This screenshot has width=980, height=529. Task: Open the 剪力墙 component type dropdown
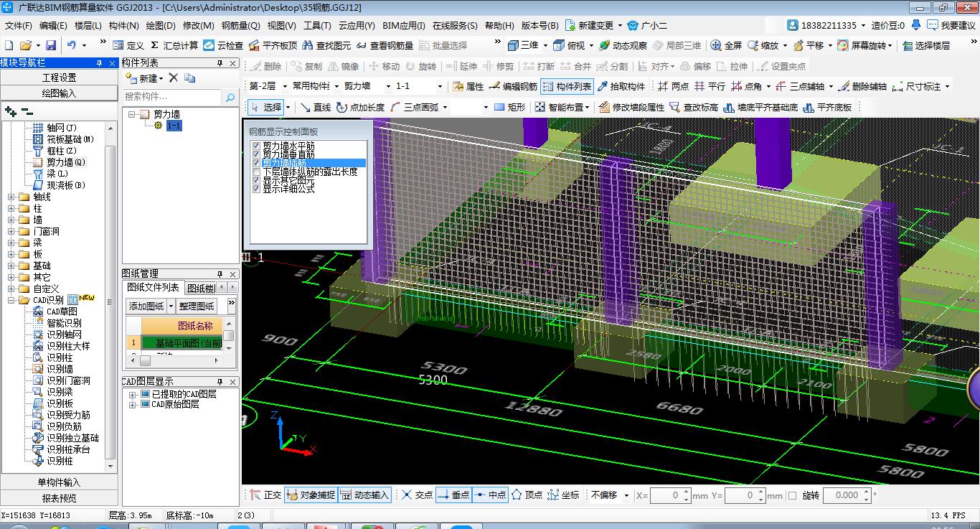click(x=388, y=86)
